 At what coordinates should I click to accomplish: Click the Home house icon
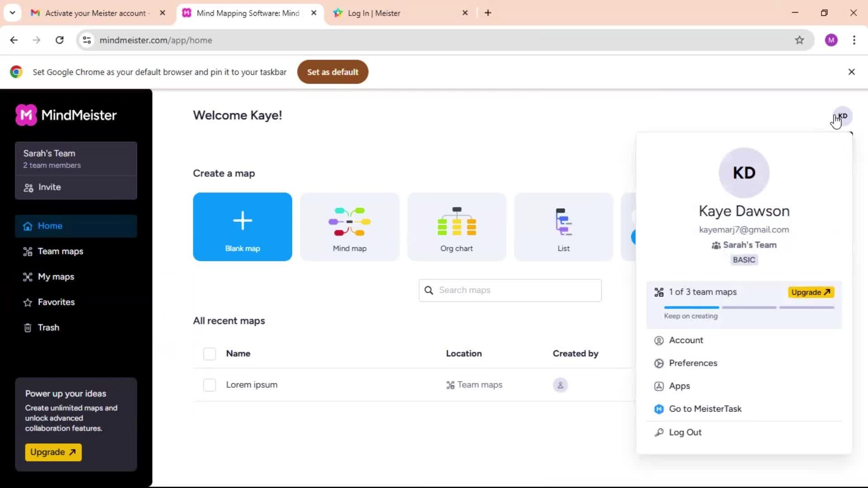(x=28, y=226)
